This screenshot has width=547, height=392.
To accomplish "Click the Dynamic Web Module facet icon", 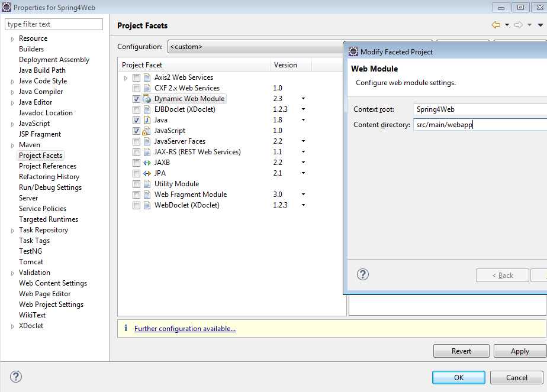I will [x=147, y=99].
